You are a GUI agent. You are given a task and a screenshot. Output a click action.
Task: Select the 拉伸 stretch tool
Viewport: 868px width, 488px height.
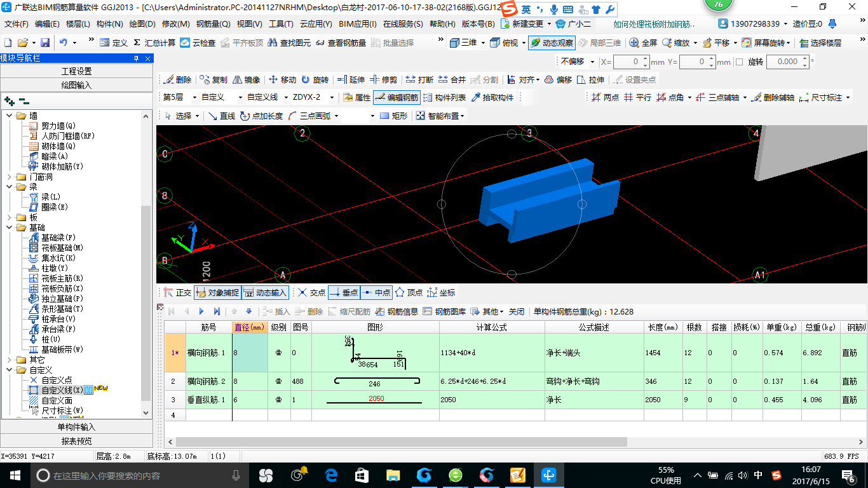pos(590,79)
